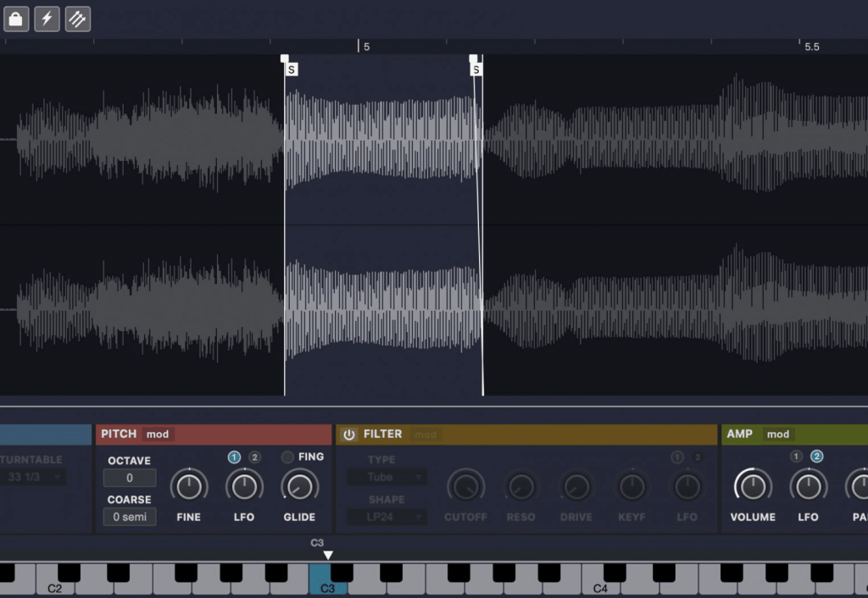Click the VOLUME knob in Amp
The width and height of the screenshot is (868, 598).
[x=753, y=488]
